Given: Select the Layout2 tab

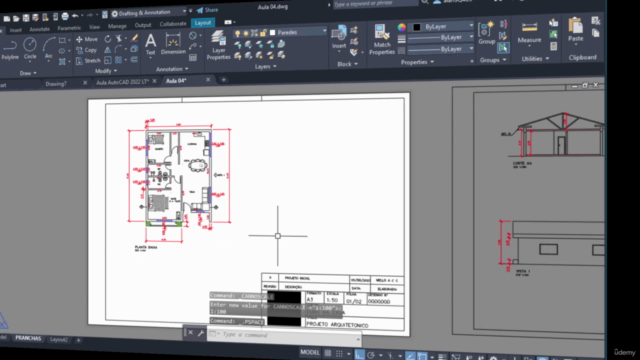Looking at the screenshot, I should 58,340.
